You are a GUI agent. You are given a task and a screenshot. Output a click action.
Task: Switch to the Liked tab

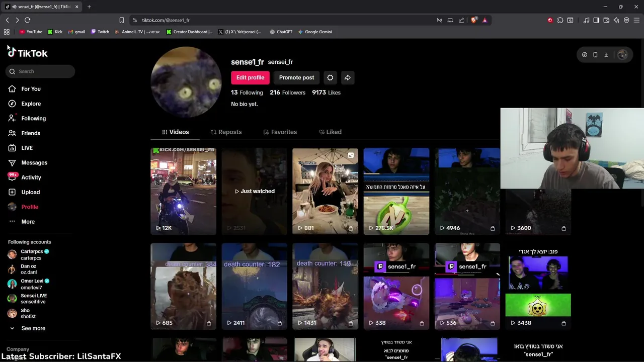point(330,132)
